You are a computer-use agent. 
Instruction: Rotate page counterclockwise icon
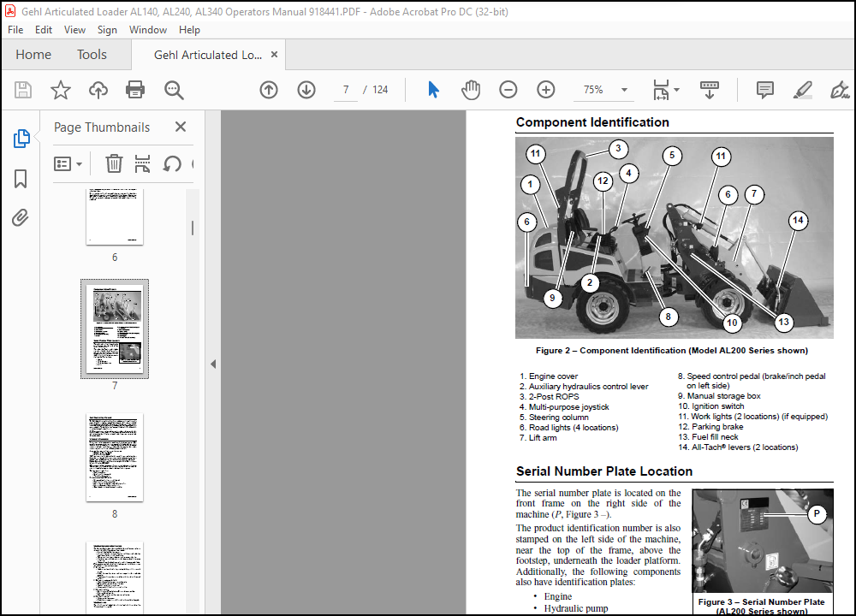(x=172, y=163)
